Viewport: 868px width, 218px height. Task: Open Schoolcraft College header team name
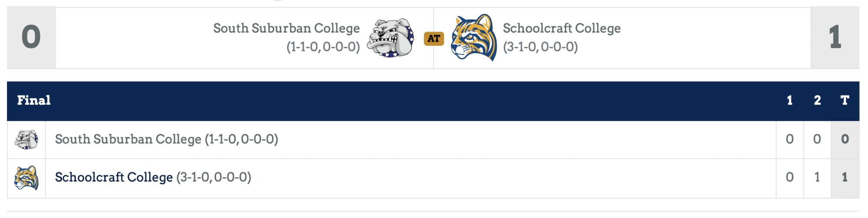pyautogui.click(x=562, y=28)
